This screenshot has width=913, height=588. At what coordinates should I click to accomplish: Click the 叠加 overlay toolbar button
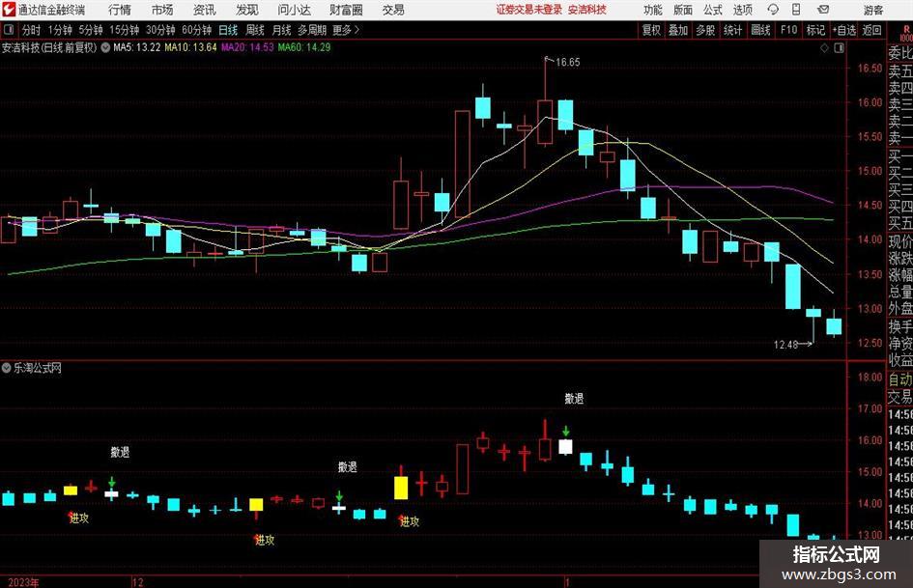point(678,30)
